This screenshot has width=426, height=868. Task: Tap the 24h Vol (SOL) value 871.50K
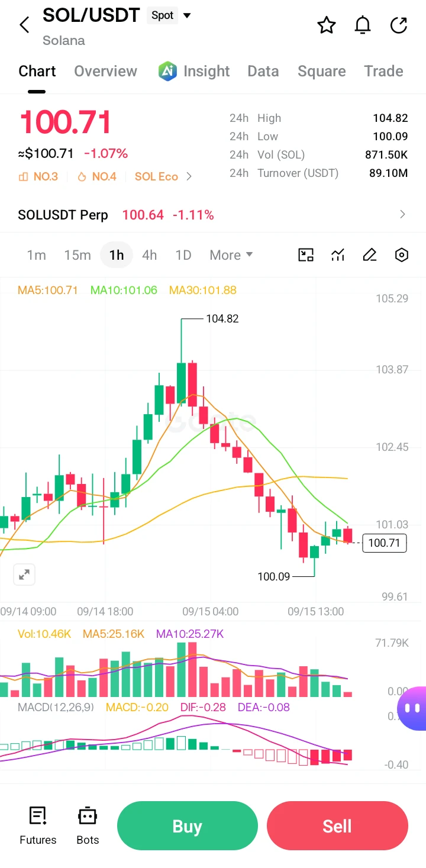386,155
